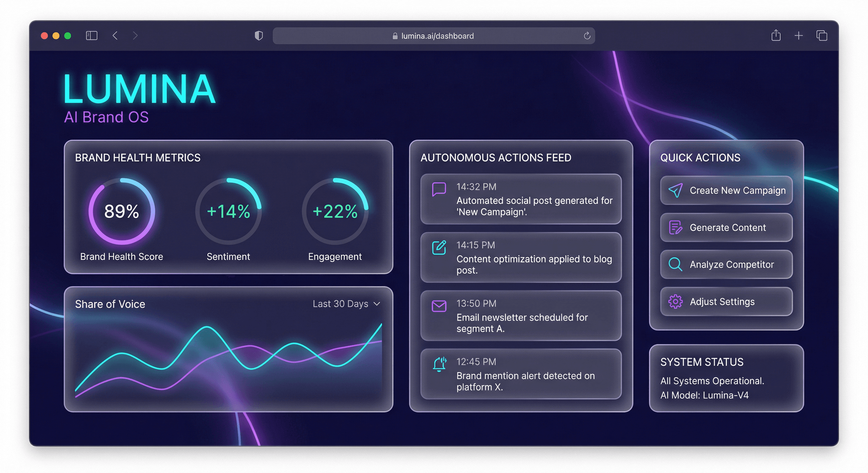Click the edit pencil icon at 14:15 PM

(439, 248)
